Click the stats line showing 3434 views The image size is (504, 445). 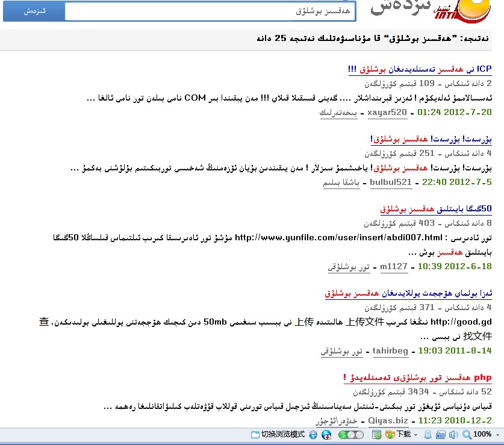click(x=422, y=392)
